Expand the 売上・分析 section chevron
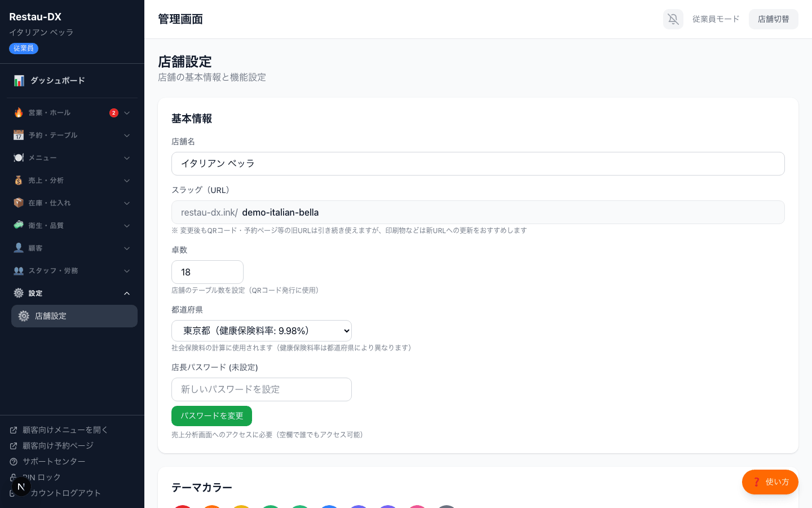This screenshot has height=508, width=812. (x=127, y=181)
